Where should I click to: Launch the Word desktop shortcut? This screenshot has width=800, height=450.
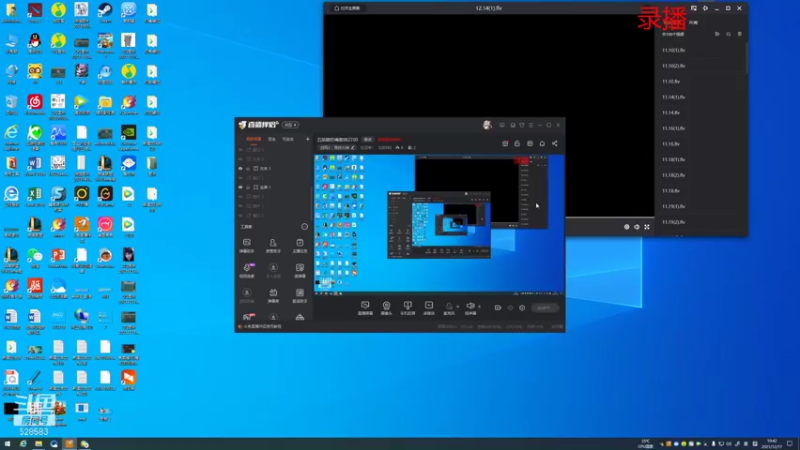[x=35, y=164]
